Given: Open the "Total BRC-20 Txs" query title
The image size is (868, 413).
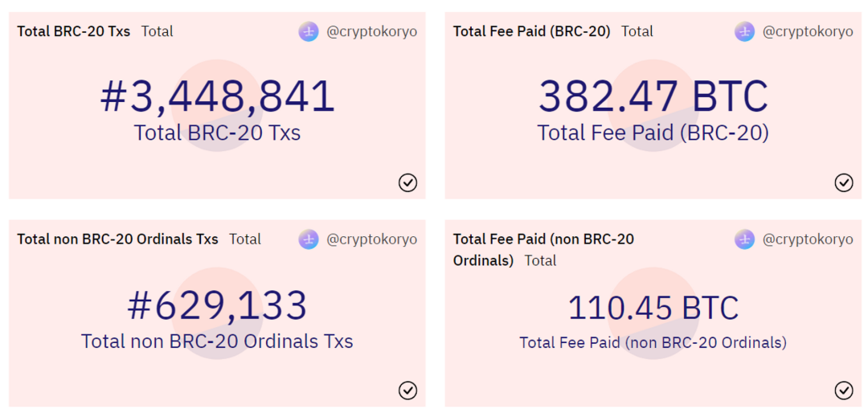Looking at the screenshot, I should point(73,31).
